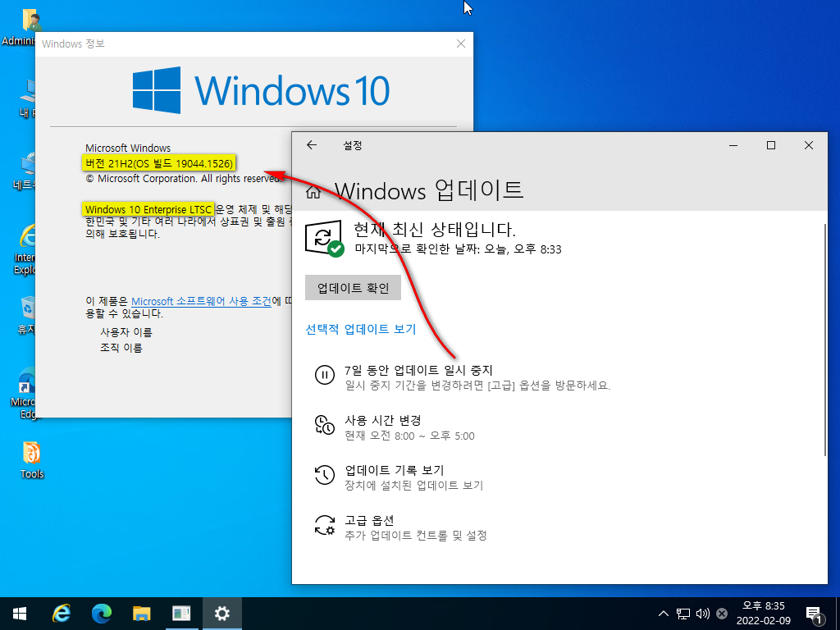The image size is (840, 630).
Task: Select the Tools desktop icon
Action: (32, 460)
